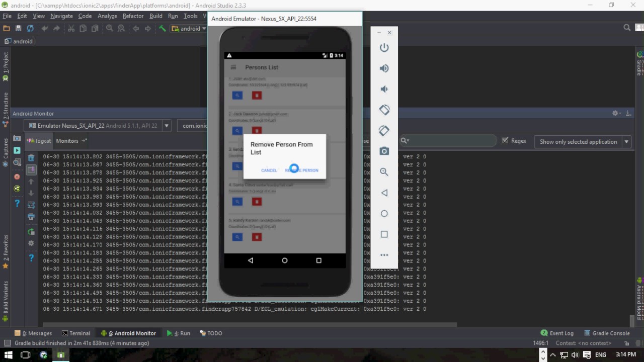Click the logcat horizontal scrollbar
Image resolution: width=644 pixels, height=362 pixels.
[250, 324]
